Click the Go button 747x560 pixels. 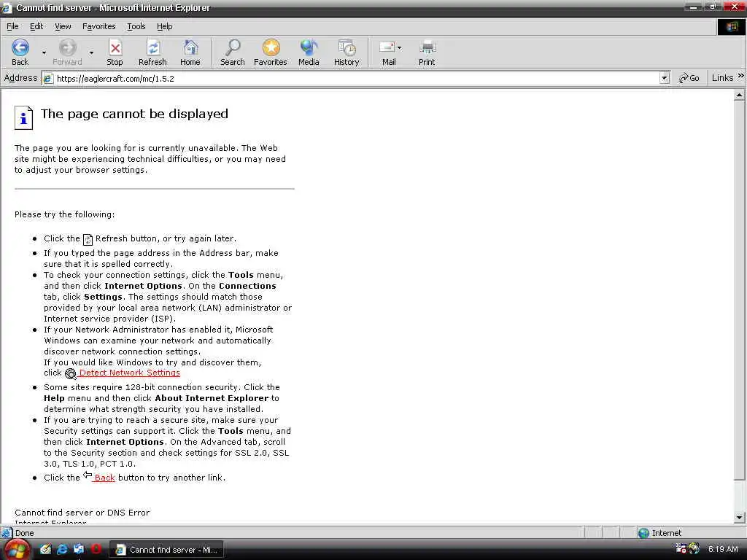[689, 78]
